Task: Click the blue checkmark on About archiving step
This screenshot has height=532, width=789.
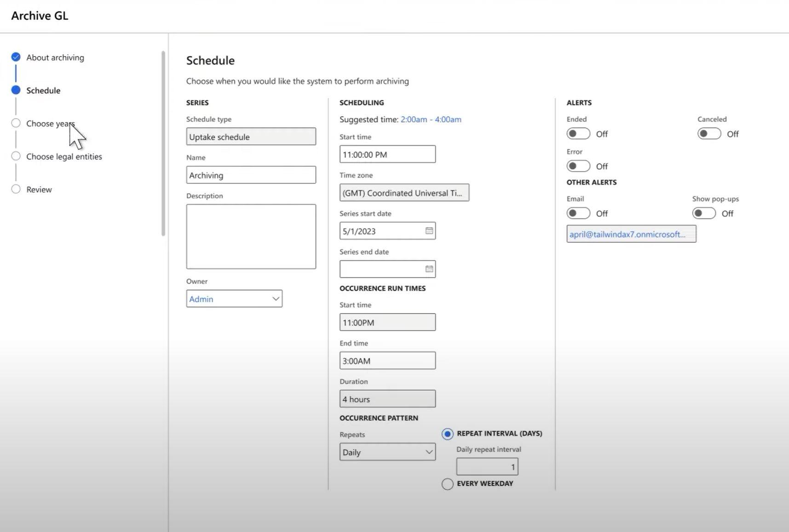Action: (x=16, y=57)
